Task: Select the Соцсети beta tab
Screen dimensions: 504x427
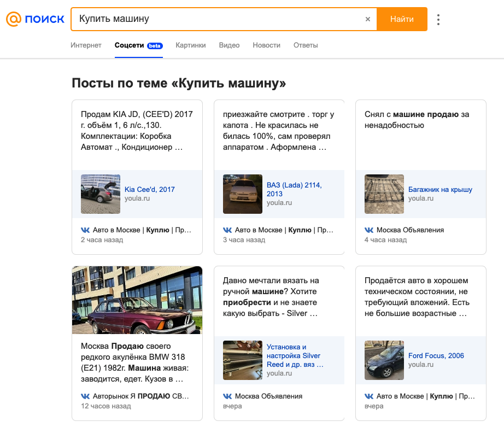Action: point(138,45)
